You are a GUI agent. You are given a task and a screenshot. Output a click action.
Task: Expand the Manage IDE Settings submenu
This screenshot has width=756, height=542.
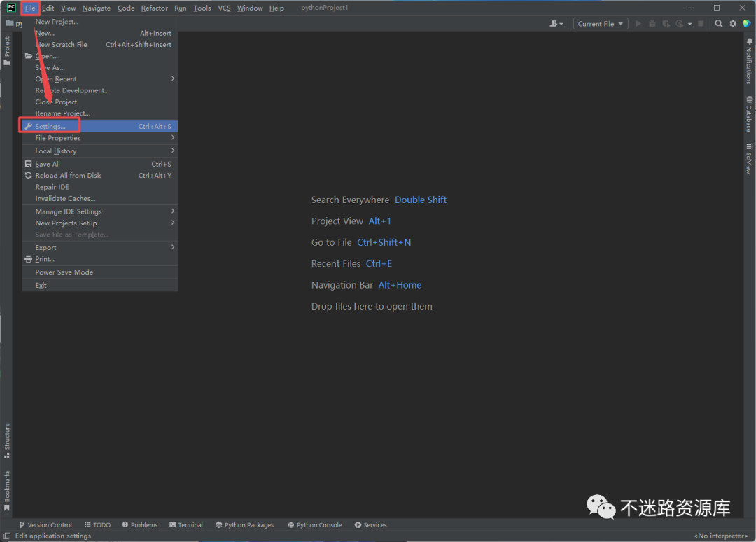(100, 211)
